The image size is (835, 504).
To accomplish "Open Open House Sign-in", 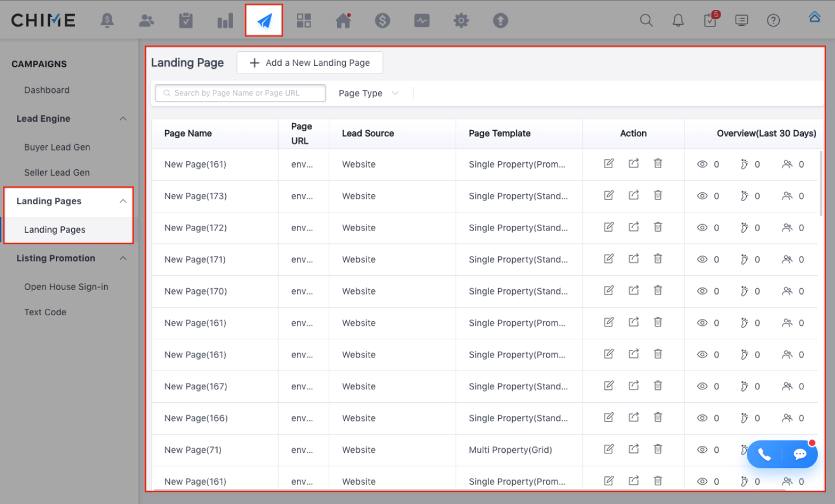I will [x=66, y=286].
